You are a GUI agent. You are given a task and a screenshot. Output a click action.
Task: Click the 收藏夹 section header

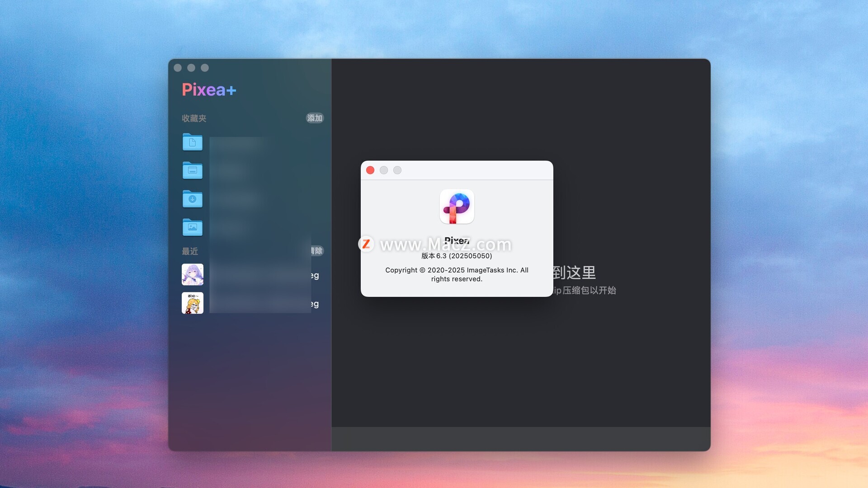194,118
